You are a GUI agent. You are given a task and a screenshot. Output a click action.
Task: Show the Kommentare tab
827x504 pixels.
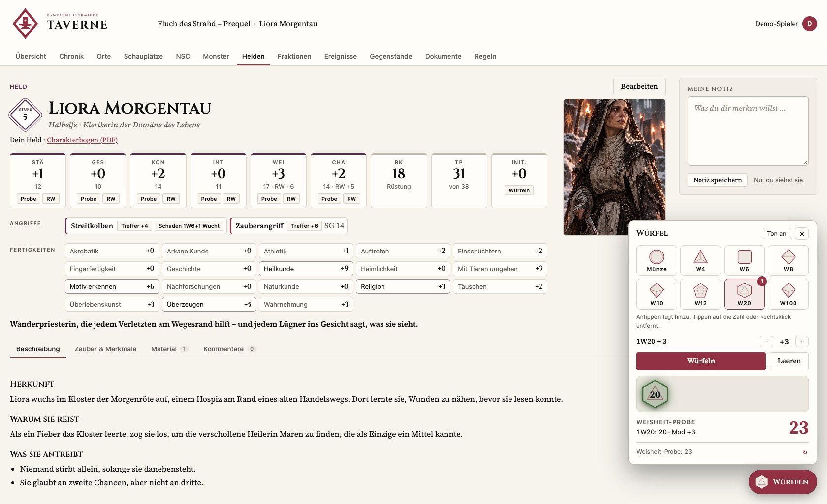coord(229,349)
